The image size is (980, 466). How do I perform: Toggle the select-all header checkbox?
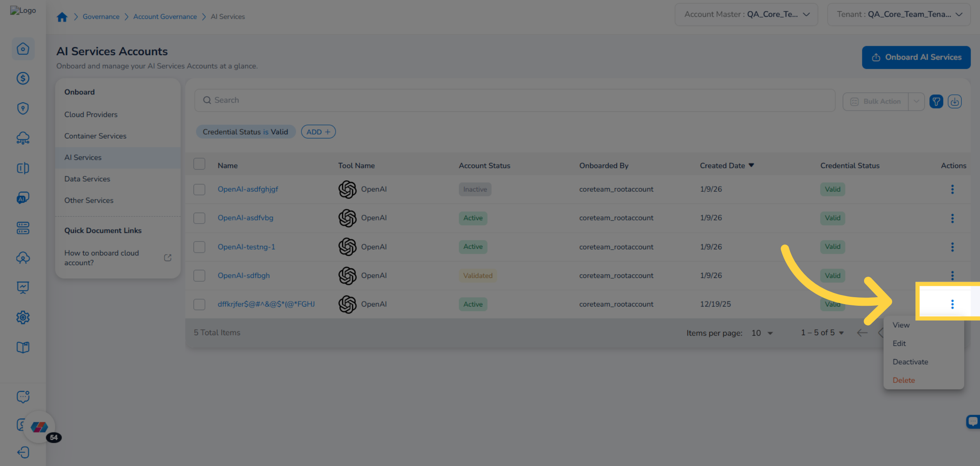point(199,164)
